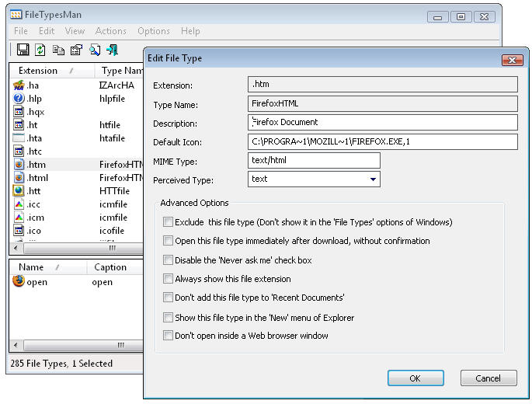The image size is (532, 404).
Task: Open the Edit menu
Action: pyautogui.click(x=47, y=31)
